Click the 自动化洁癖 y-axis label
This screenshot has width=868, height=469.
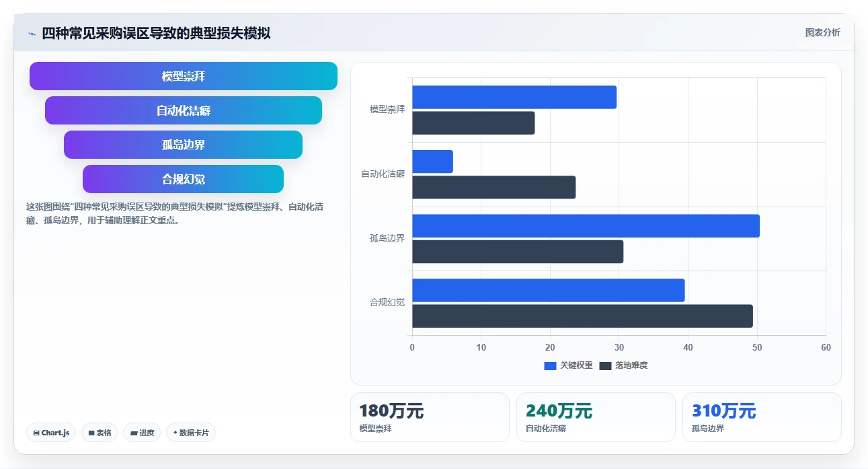click(383, 174)
